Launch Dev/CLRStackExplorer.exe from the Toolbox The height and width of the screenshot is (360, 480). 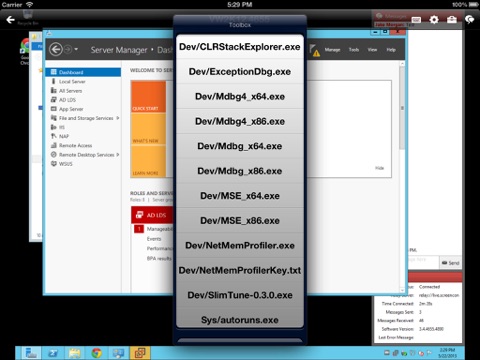[240, 47]
